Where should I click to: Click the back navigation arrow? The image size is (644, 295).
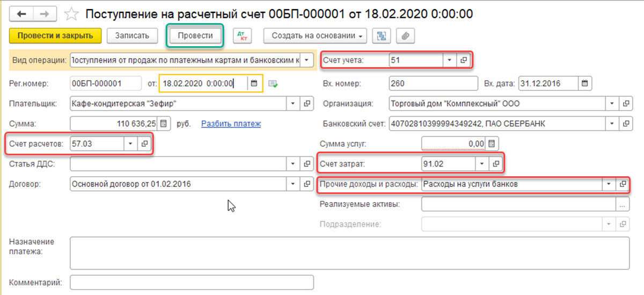click(x=23, y=14)
